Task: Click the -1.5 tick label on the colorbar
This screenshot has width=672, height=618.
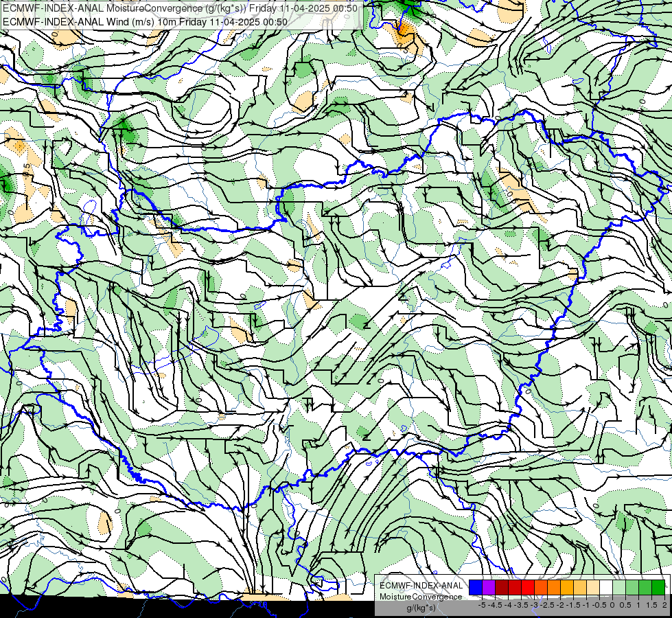Action: click(x=573, y=605)
